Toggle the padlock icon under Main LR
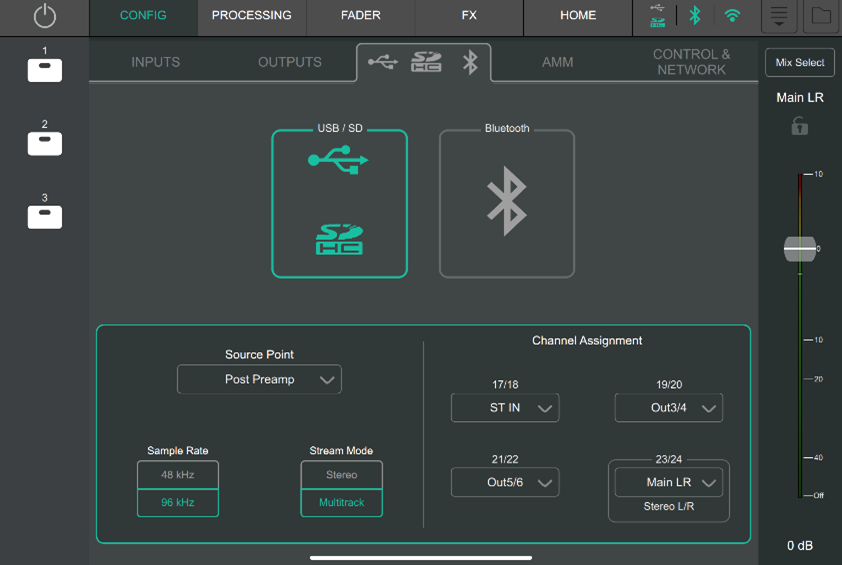Screen dimensions: 842x565 (x=800, y=126)
